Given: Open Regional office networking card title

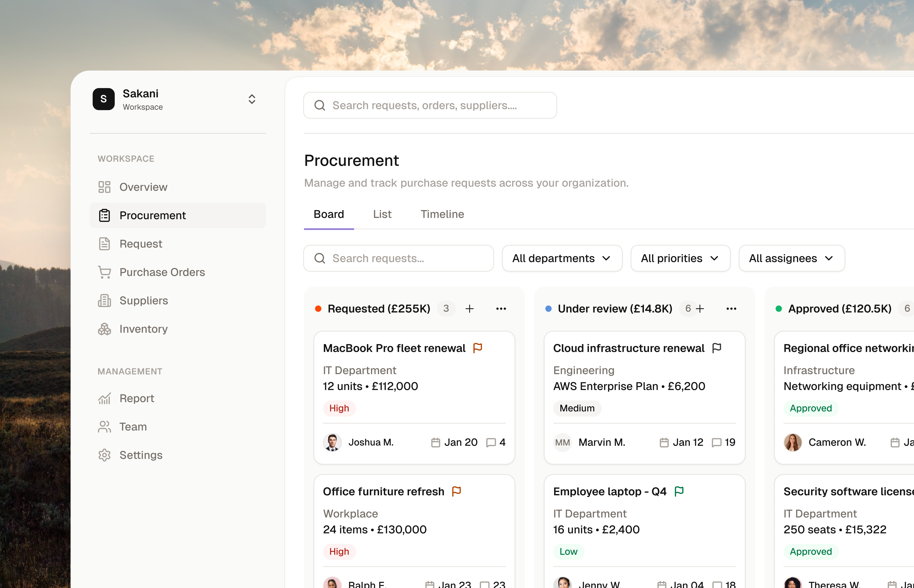Looking at the screenshot, I should point(849,348).
